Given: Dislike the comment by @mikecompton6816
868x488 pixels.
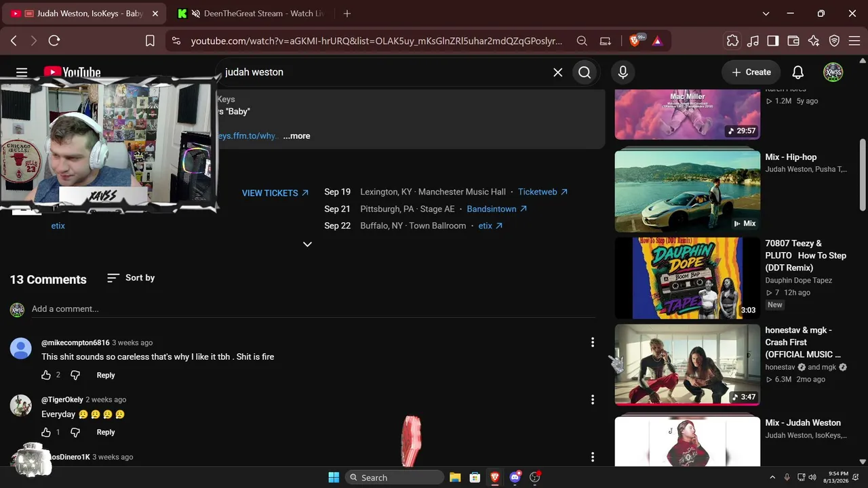Looking at the screenshot, I should click(75, 375).
